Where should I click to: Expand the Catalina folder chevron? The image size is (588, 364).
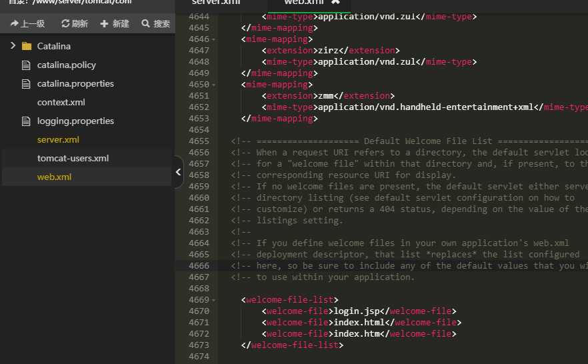13,46
